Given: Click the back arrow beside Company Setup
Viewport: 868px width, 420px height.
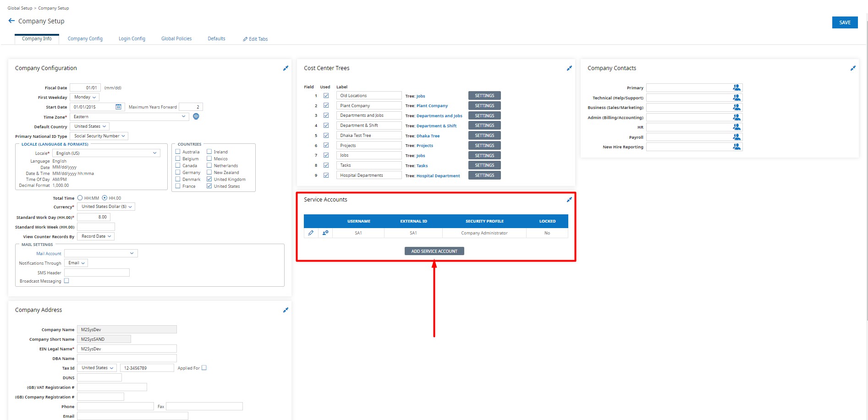Looking at the screenshot, I should click(x=11, y=21).
